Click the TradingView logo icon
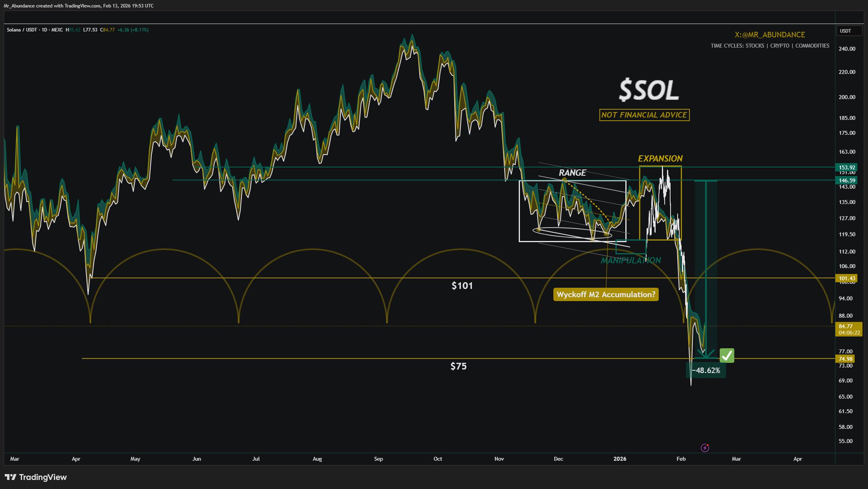 pos(11,477)
